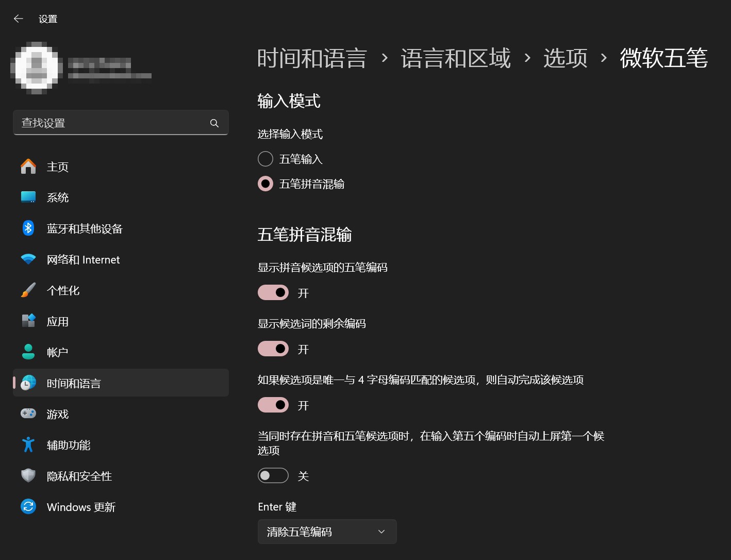
Task: Click the 应用 apps icon
Action: (x=28, y=321)
